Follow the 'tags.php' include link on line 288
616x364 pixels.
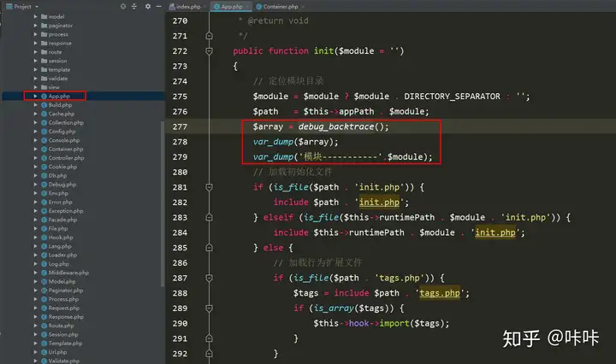[x=440, y=293]
